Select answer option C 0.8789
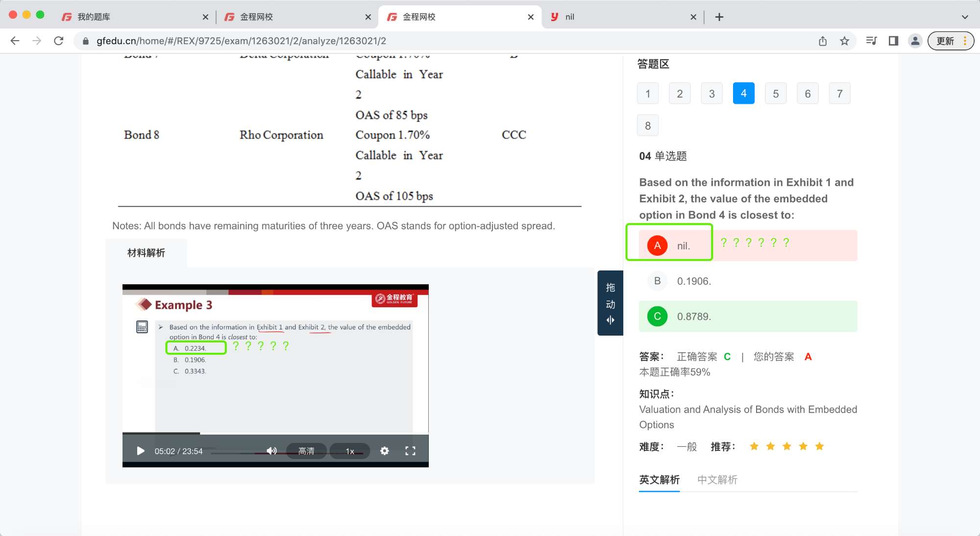The width and height of the screenshot is (980, 536). 657,316
